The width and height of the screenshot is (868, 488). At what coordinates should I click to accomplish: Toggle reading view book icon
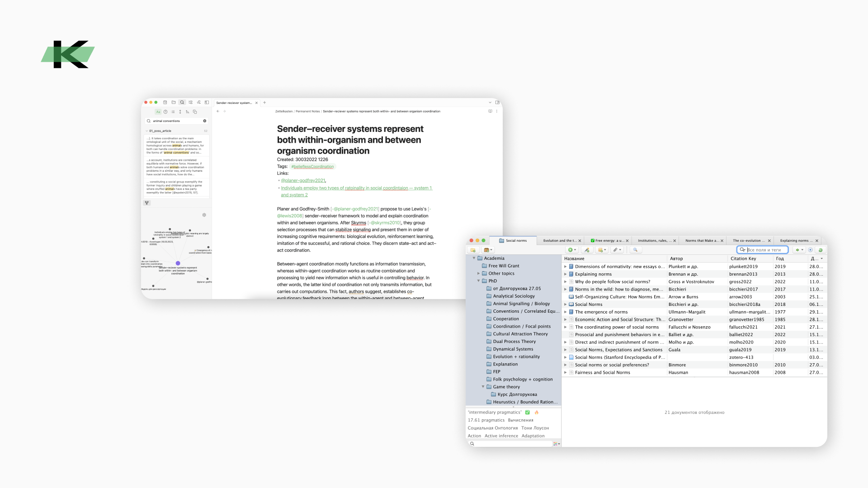coord(490,111)
